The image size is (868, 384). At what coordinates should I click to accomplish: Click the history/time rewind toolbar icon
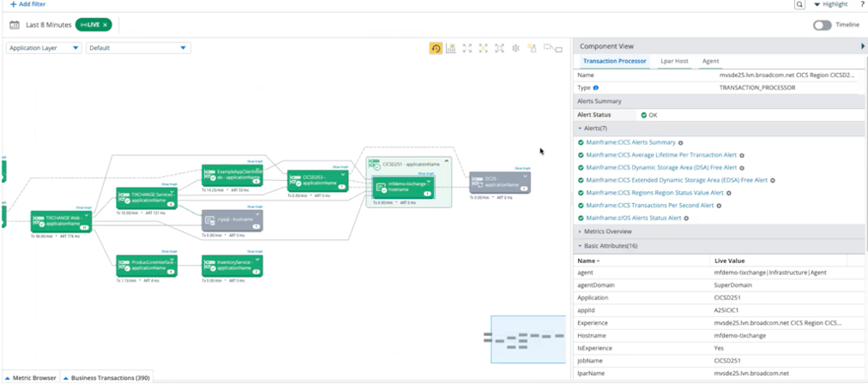tap(436, 49)
